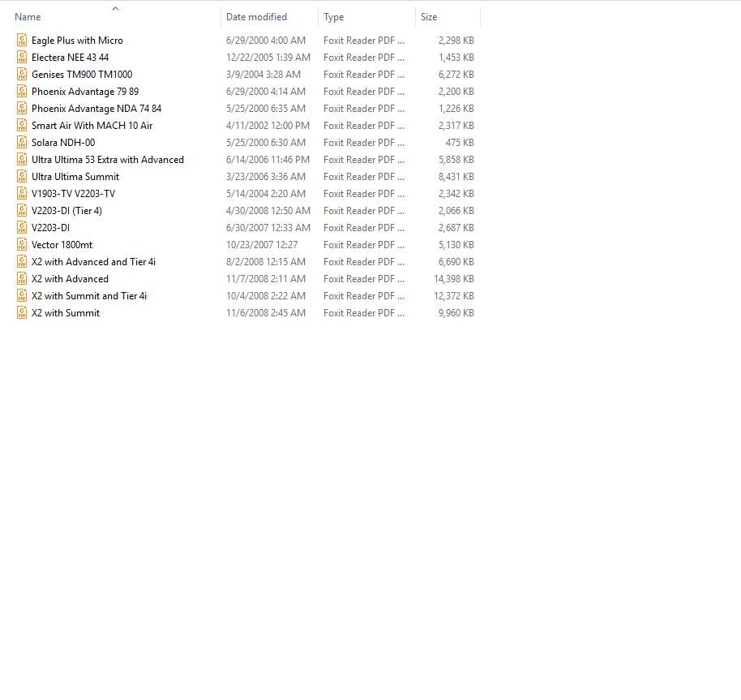Select the file name V2203-DI (Tier 4)
The image size is (741, 700).
coord(66,211)
